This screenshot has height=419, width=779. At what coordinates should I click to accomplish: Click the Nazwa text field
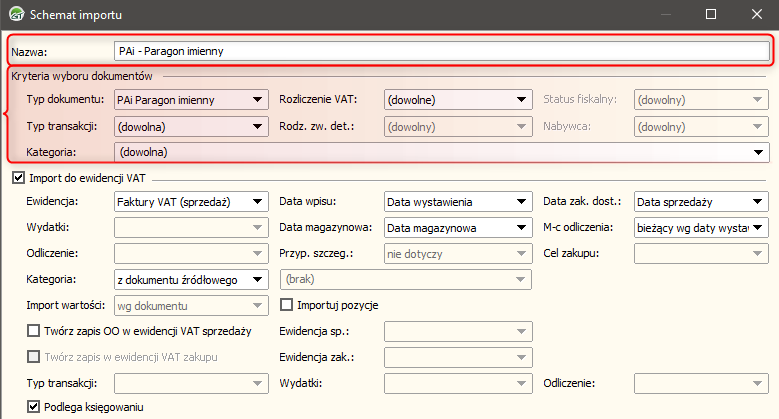click(440, 50)
